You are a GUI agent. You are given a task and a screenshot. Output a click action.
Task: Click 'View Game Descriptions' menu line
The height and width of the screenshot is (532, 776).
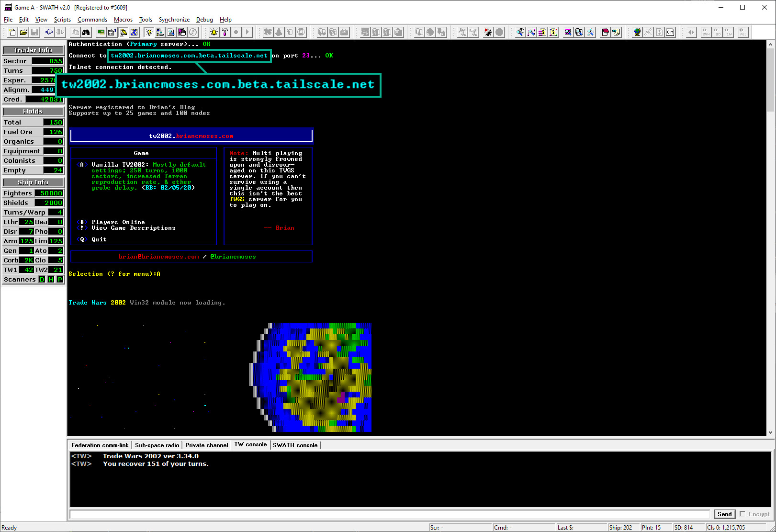(x=134, y=228)
